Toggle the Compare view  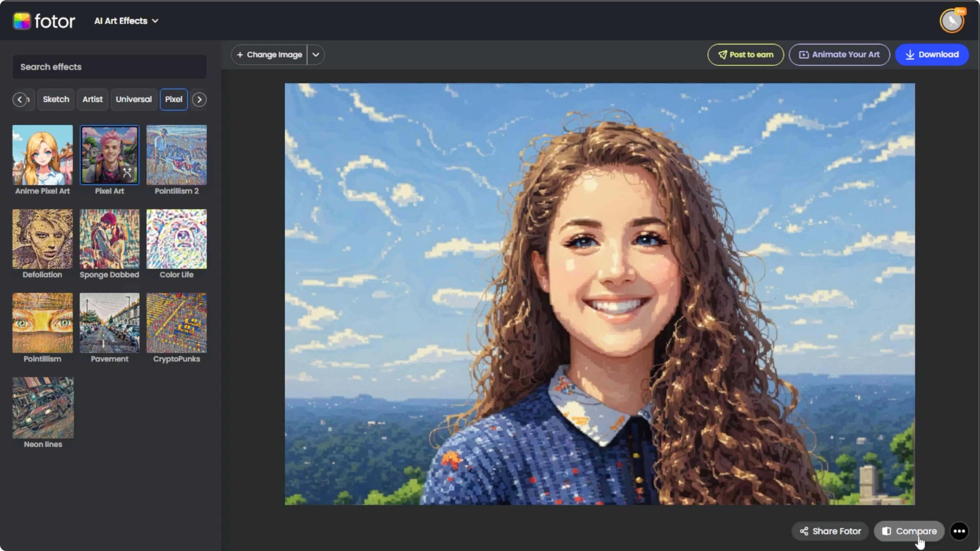[909, 532]
